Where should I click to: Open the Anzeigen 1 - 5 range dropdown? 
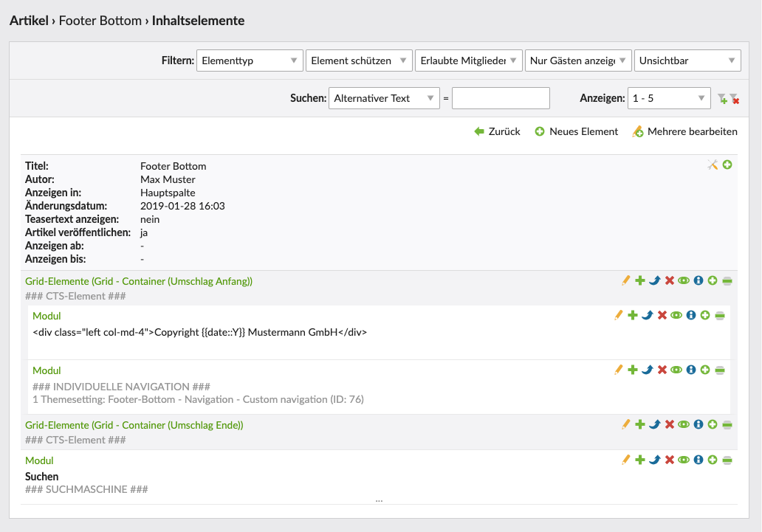(x=669, y=98)
